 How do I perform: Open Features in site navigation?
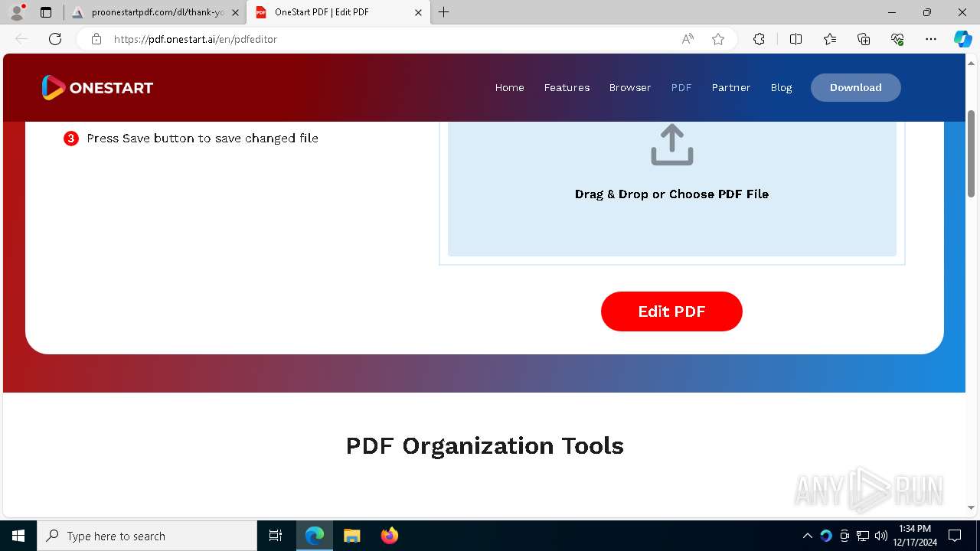click(x=567, y=87)
